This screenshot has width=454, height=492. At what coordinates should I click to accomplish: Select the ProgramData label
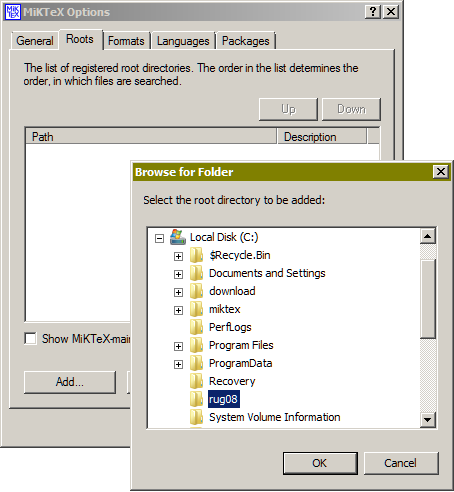pyautogui.click(x=240, y=363)
